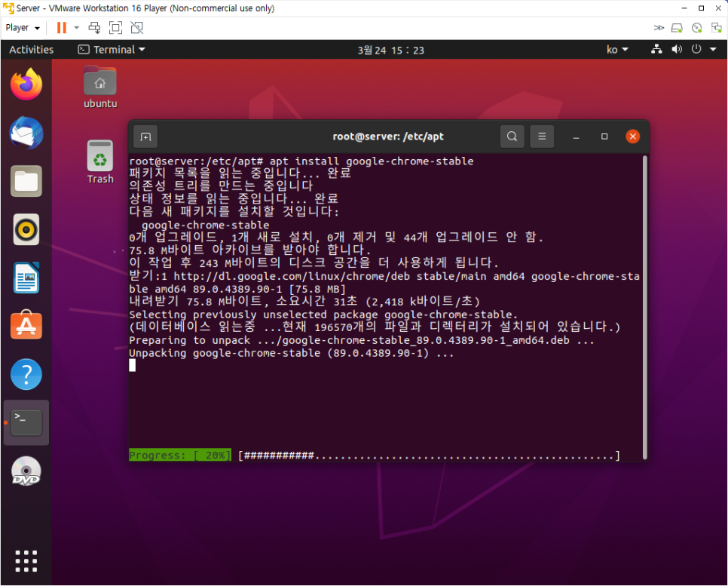
Task: Launch Thunderbird mail from the dock
Action: tap(26, 133)
